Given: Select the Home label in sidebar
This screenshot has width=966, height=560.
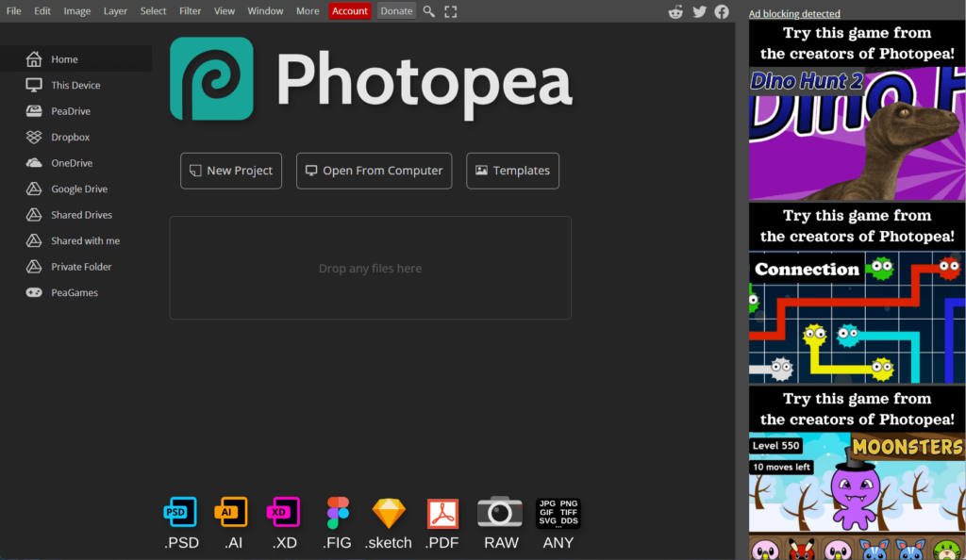Looking at the screenshot, I should pos(64,59).
